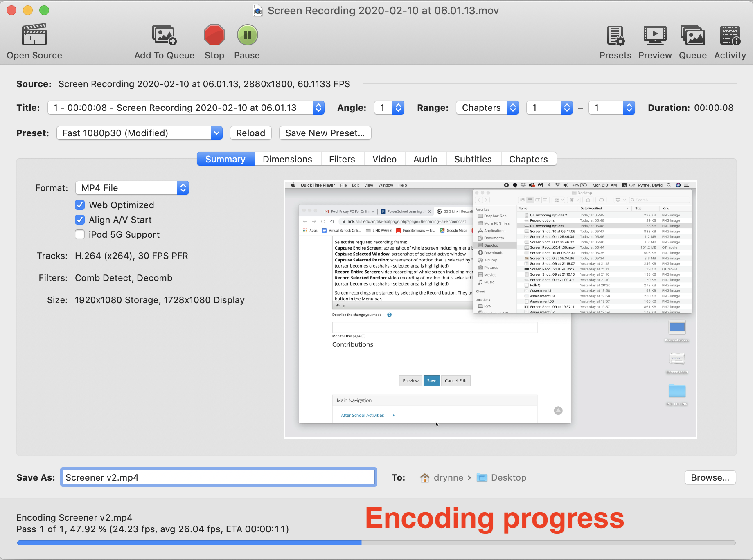
Task: Click the Open Source clapperboard icon
Action: pos(34,35)
